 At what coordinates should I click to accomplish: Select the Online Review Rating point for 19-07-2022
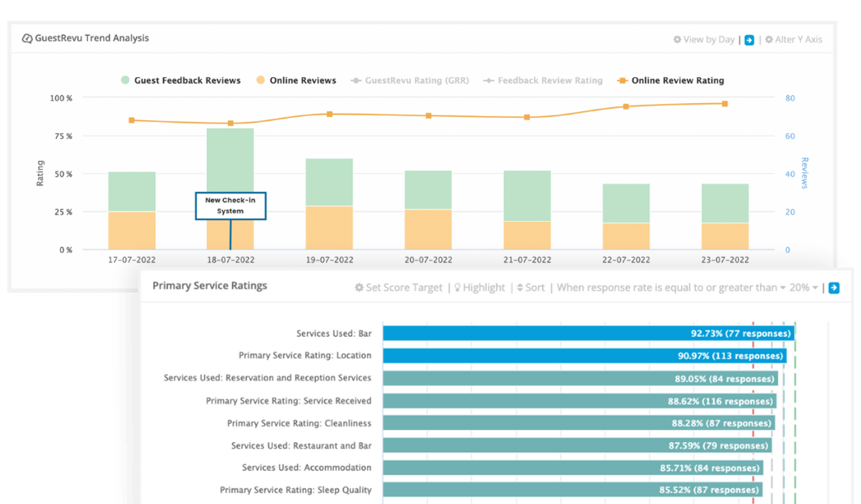pos(330,114)
